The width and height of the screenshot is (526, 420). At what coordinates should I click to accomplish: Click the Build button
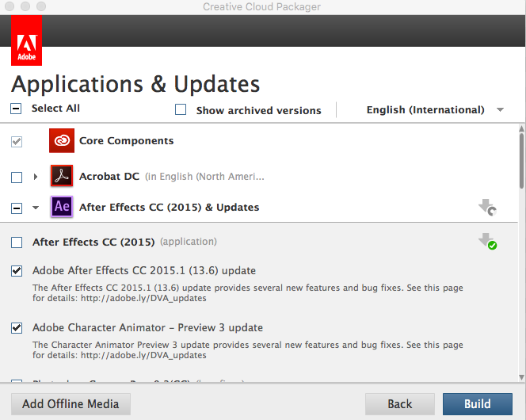tap(478, 404)
